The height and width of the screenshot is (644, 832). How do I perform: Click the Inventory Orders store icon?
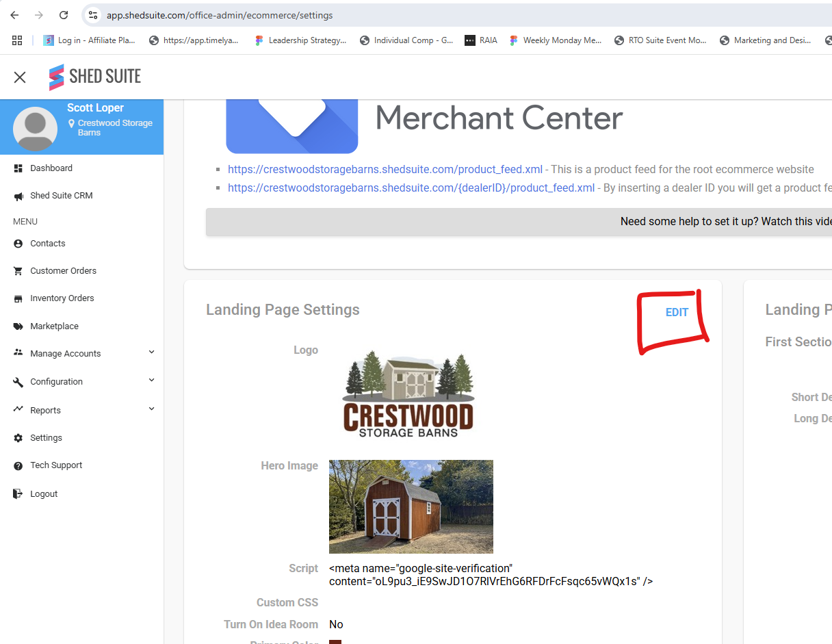point(18,298)
